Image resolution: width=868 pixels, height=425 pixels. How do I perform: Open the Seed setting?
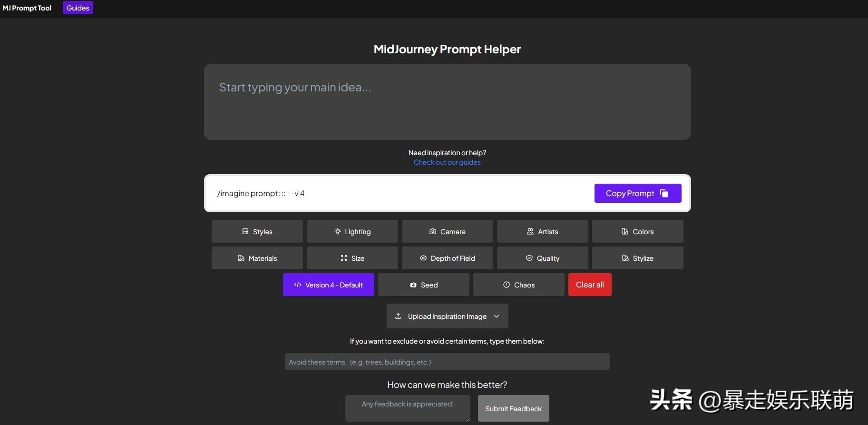click(x=424, y=285)
